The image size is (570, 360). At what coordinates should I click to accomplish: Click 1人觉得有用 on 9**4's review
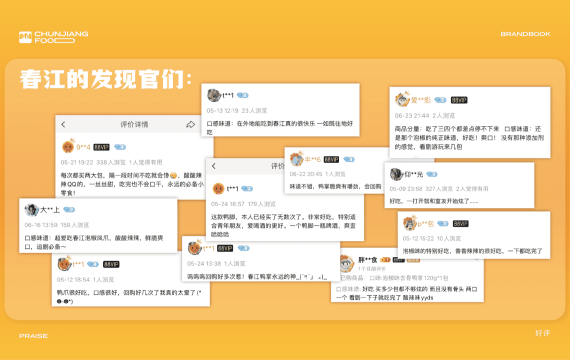point(145,162)
